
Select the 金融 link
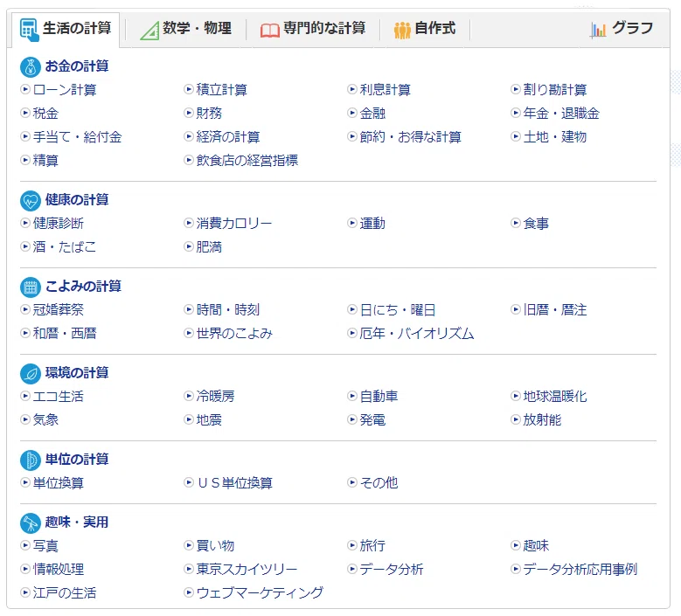[372, 113]
